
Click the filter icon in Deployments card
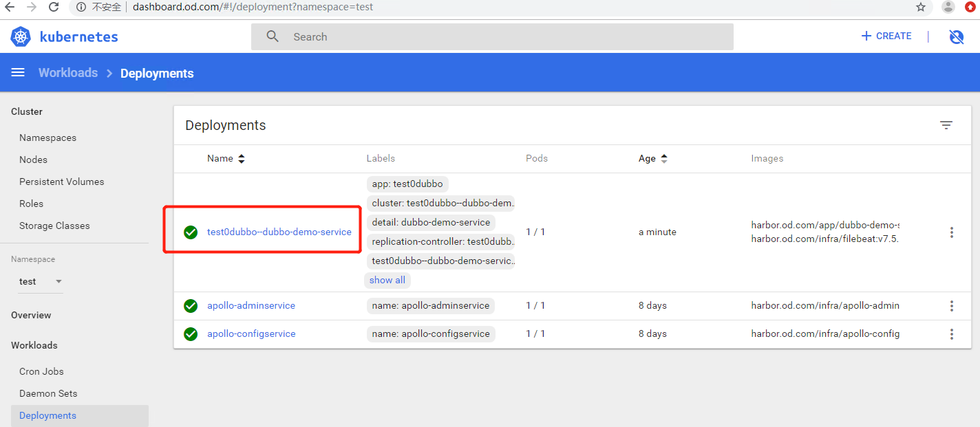pos(946,125)
